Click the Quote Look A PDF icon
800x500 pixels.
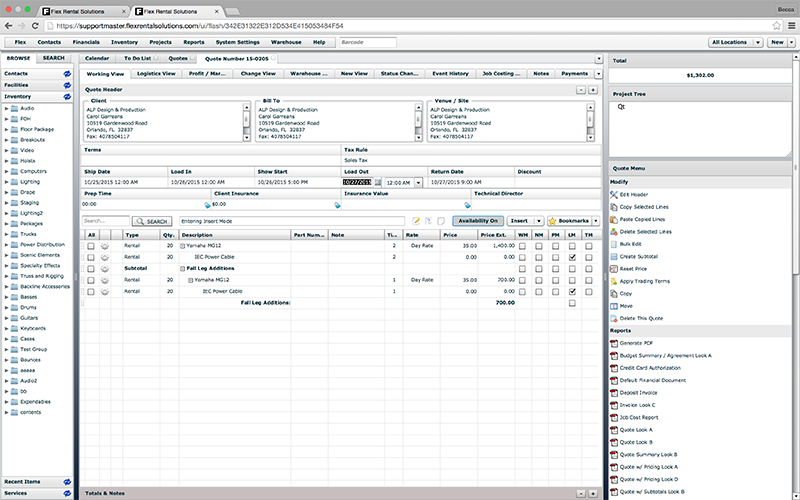coord(614,430)
